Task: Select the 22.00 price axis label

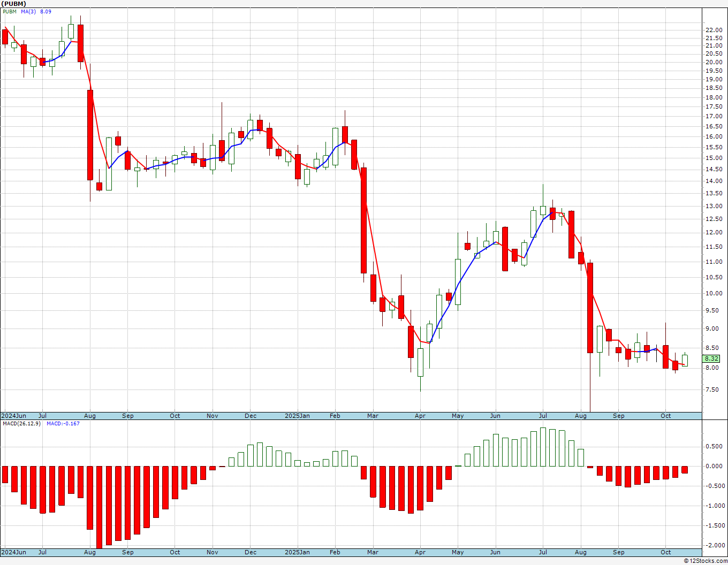Action: pyautogui.click(x=713, y=30)
